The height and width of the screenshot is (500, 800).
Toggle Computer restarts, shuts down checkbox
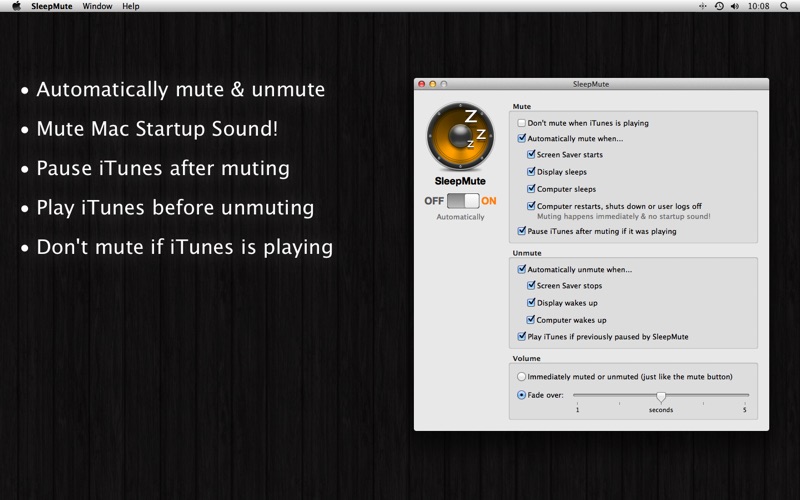tap(531, 206)
